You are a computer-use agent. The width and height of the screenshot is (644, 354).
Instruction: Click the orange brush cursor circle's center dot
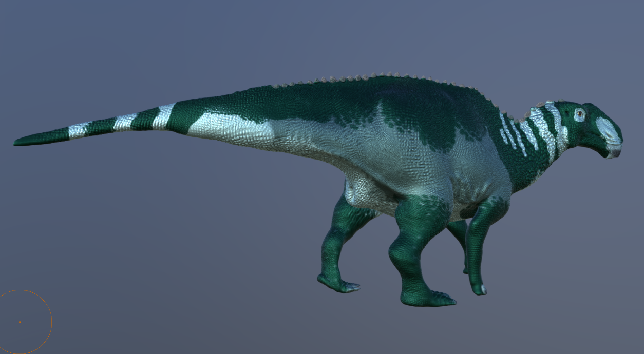[20, 322]
